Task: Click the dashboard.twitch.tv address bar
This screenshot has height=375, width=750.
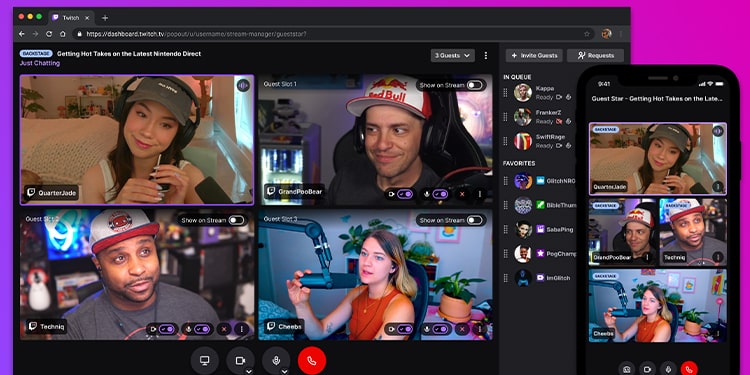Action: click(333, 34)
